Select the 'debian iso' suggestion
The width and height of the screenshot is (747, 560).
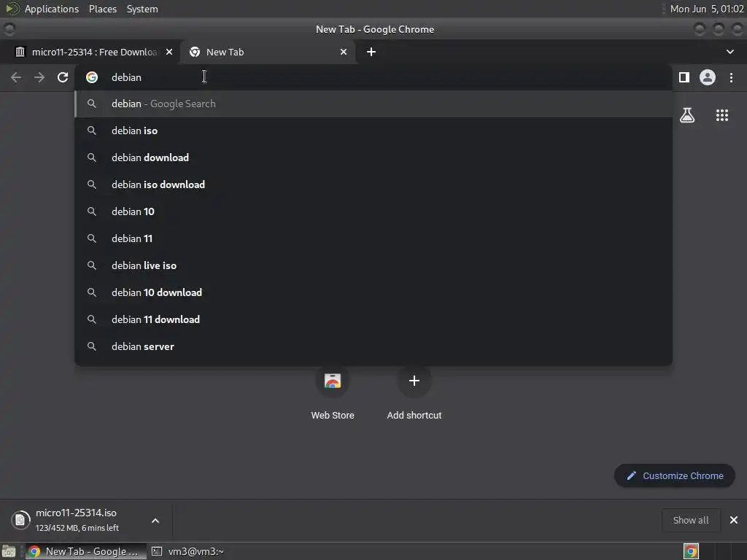tap(373, 131)
